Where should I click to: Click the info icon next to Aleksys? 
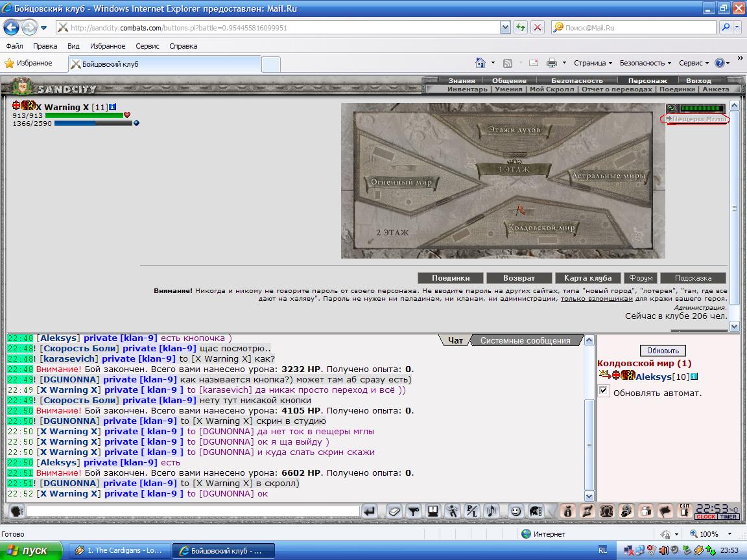tap(694, 377)
